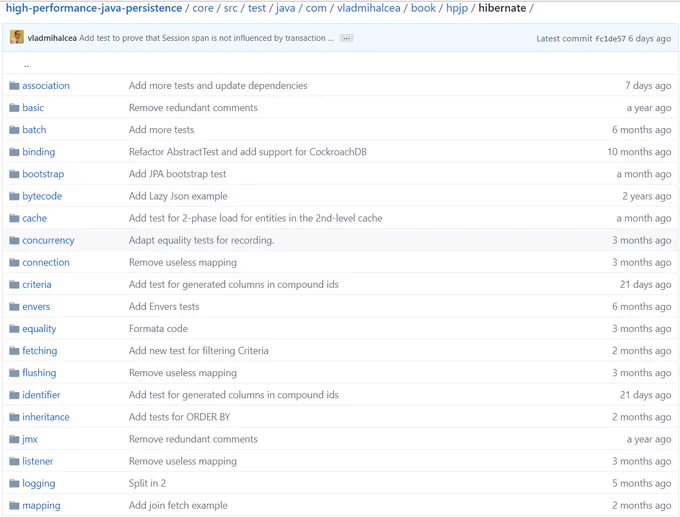The image size is (680, 517).
Task: Open the cache folder
Action: coord(34,218)
